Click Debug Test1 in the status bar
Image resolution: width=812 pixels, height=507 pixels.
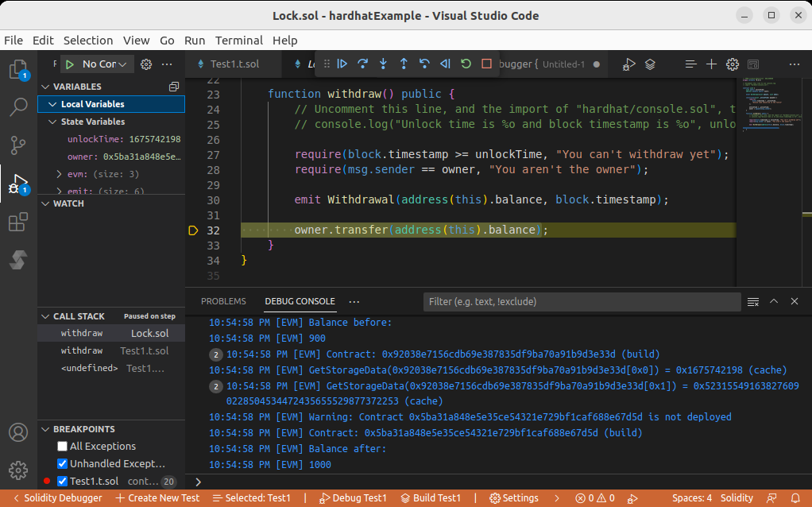[353, 498]
